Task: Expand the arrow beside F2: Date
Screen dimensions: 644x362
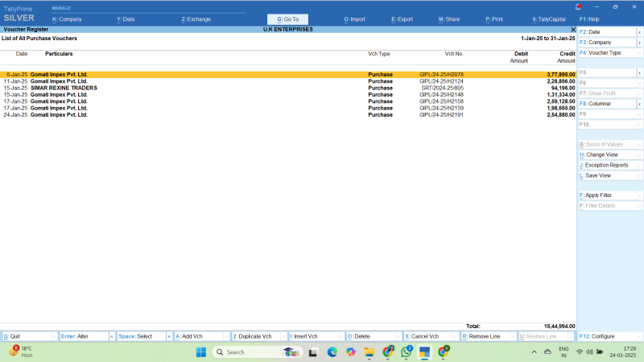Action: pyautogui.click(x=639, y=31)
